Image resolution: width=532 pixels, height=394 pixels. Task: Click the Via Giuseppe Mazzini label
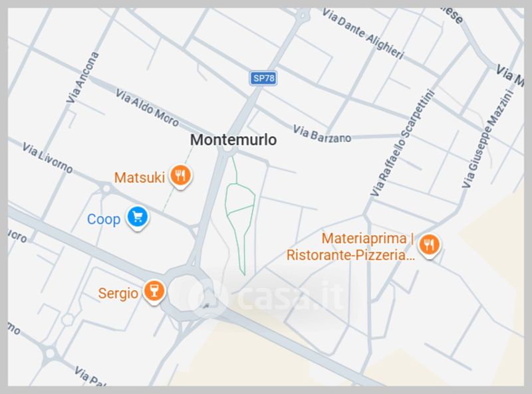tap(488, 138)
